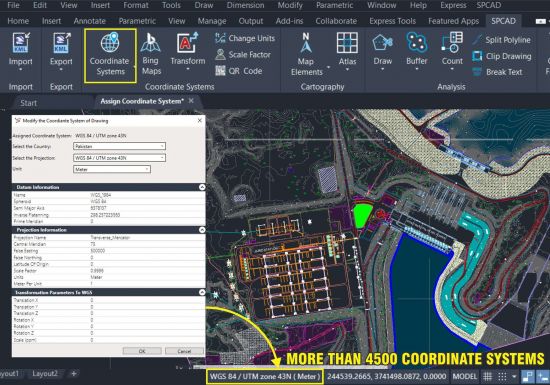The image size is (550, 385).
Task: Select the Transform coordinates tool
Action: pos(188,51)
